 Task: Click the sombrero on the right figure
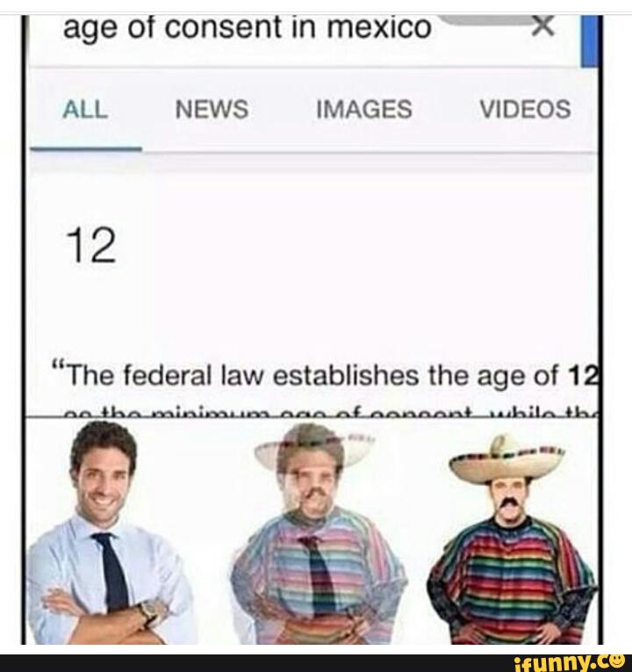pos(506,459)
